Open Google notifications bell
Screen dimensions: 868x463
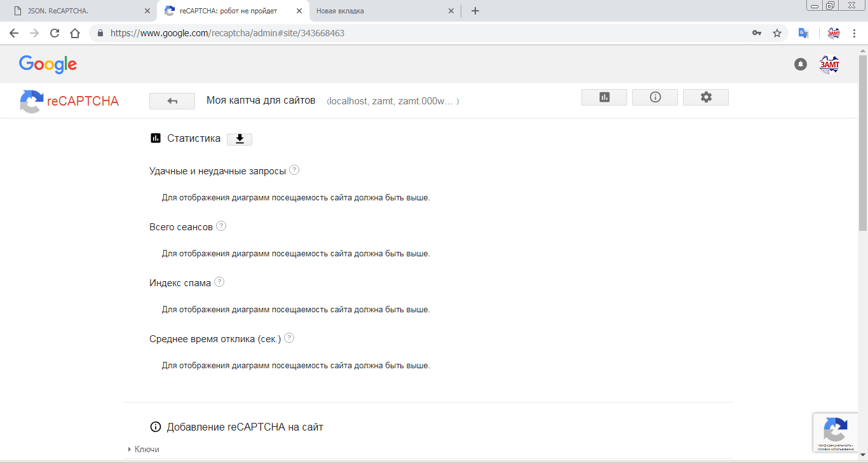(801, 64)
